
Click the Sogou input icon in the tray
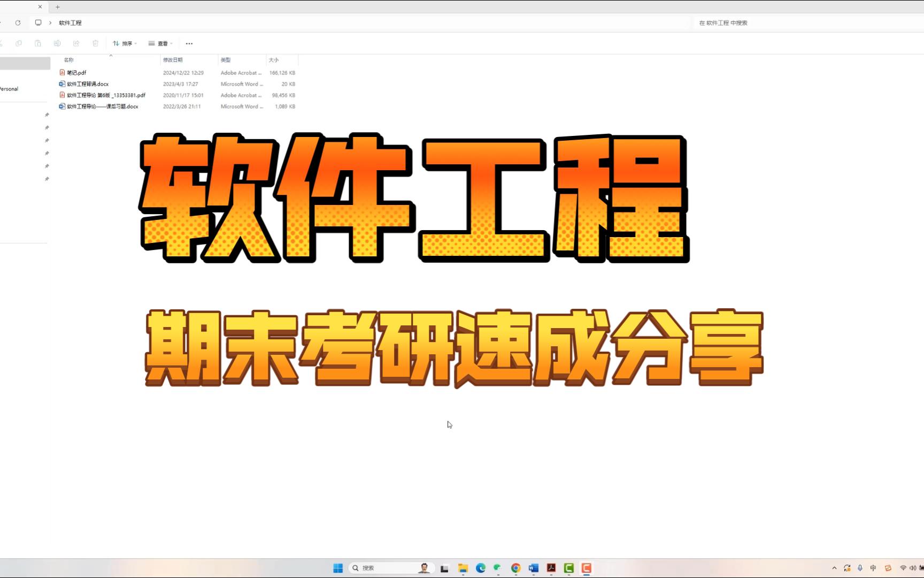888,568
